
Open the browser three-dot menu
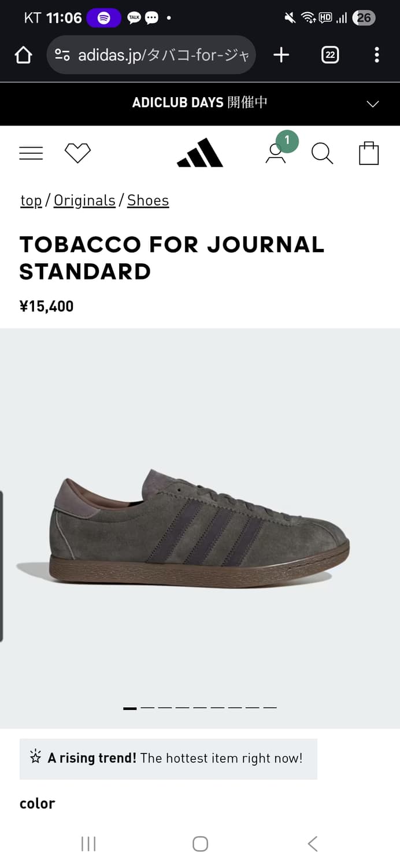(377, 55)
